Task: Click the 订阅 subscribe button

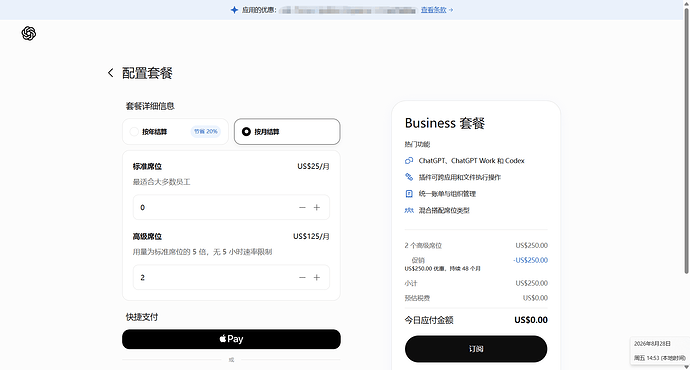Action: [x=476, y=349]
